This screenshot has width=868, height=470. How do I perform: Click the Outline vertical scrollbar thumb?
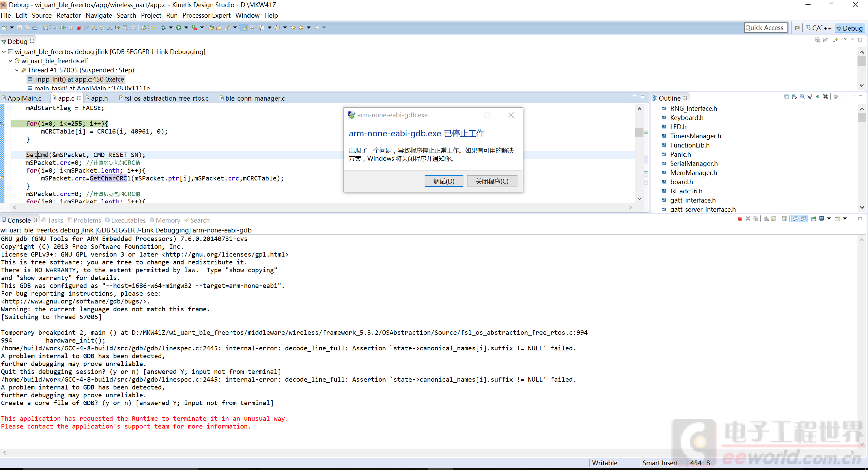[862, 117]
